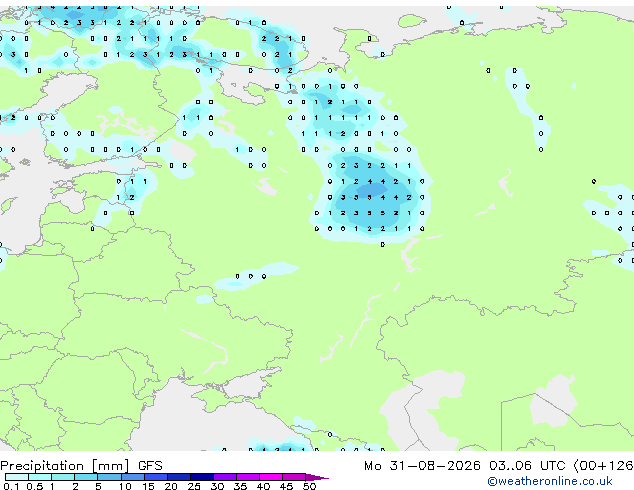Image resolution: width=634 pixels, height=490 pixels.
Task: Click the legend value '0.1'
Action: pos(11,486)
